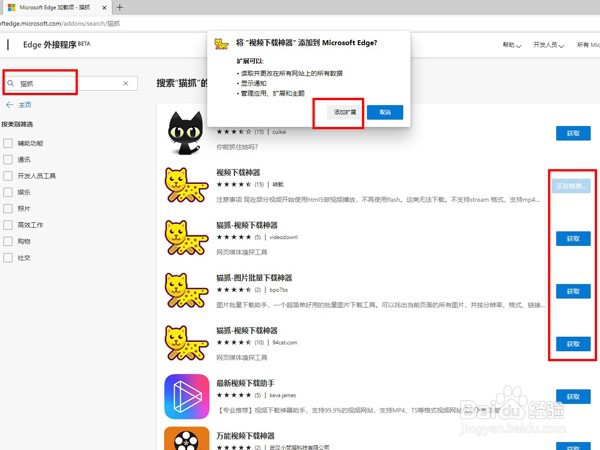Click the blue 取消 button in the dialog
The width and height of the screenshot is (600, 450).
(x=385, y=112)
